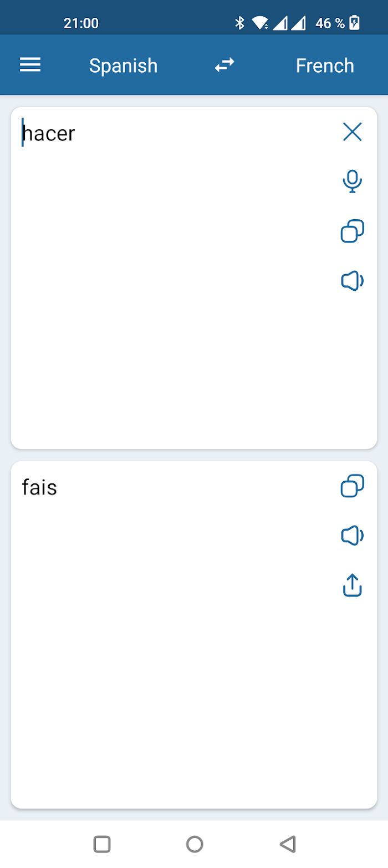Select the French target language

click(x=325, y=65)
